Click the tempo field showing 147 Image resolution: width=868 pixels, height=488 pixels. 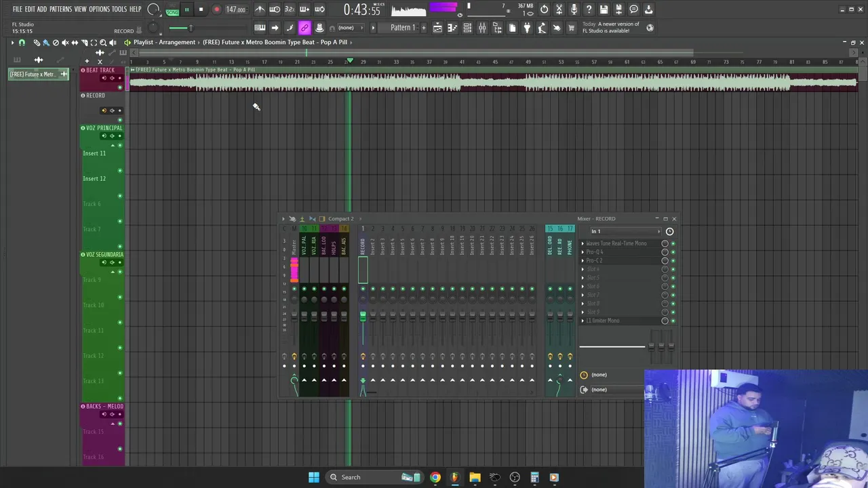coord(235,9)
